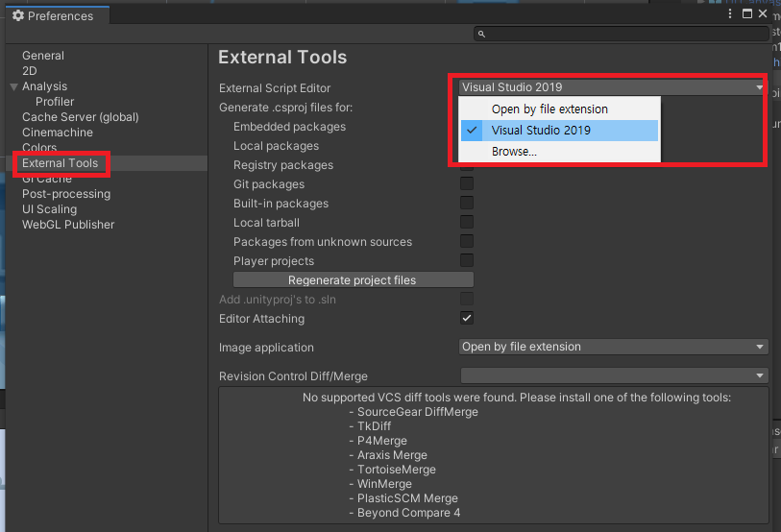
Task: Click the Add .unityproj's to .sln checkbox
Action: [467, 299]
